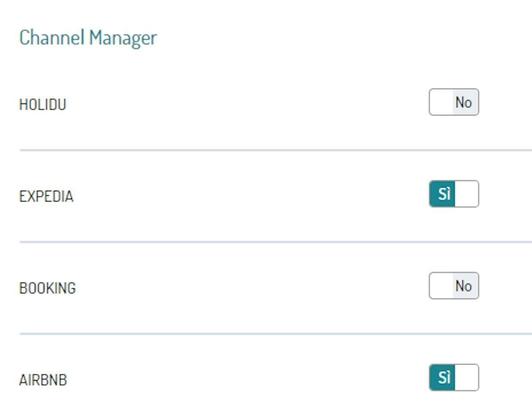Click the BOOKING channel label
532x405 pixels.
47,288
